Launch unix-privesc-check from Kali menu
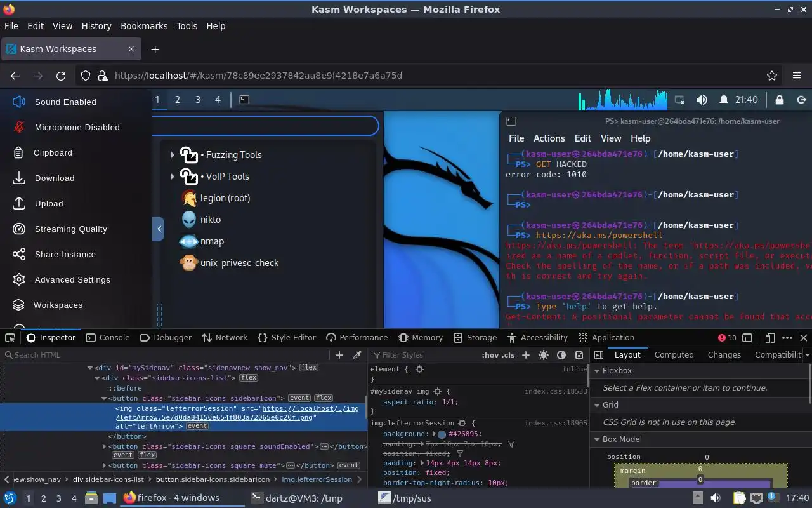The width and height of the screenshot is (812, 508). coord(230,263)
